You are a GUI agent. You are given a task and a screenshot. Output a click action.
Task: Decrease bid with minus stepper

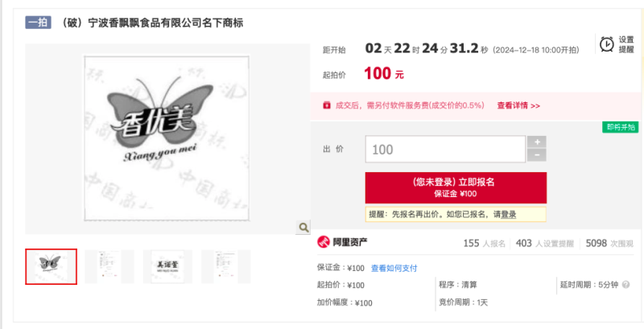(x=537, y=155)
